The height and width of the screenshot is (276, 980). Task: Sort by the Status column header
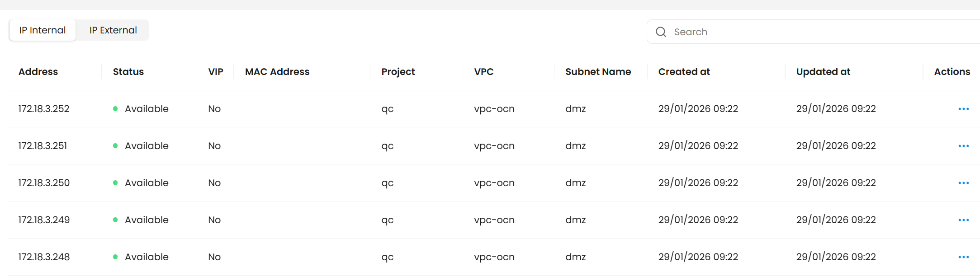pos(128,72)
